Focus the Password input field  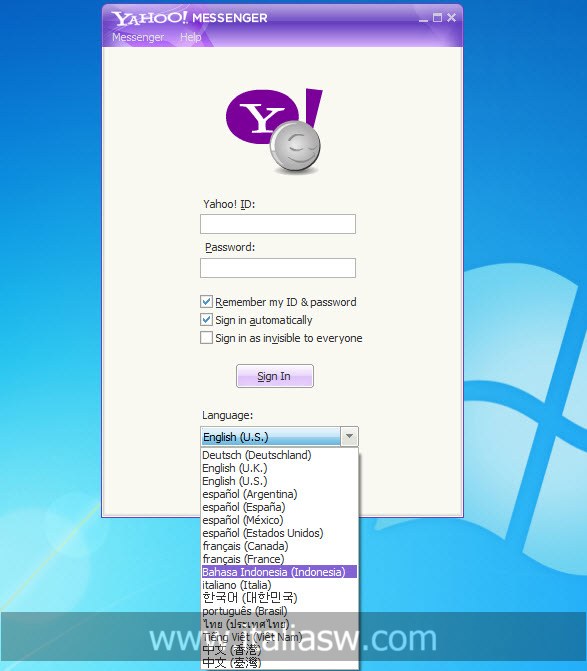click(x=278, y=267)
